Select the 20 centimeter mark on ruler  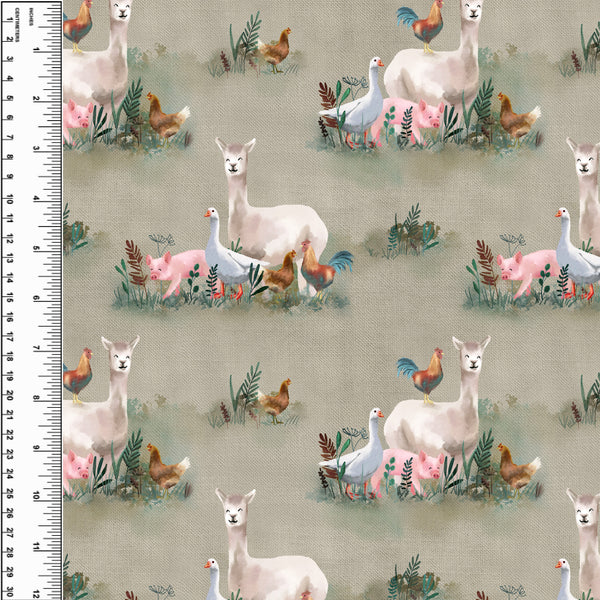coord(10,395)
